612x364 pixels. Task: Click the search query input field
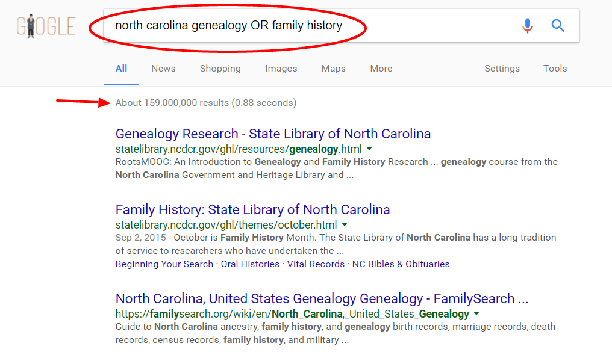(308, 26)
